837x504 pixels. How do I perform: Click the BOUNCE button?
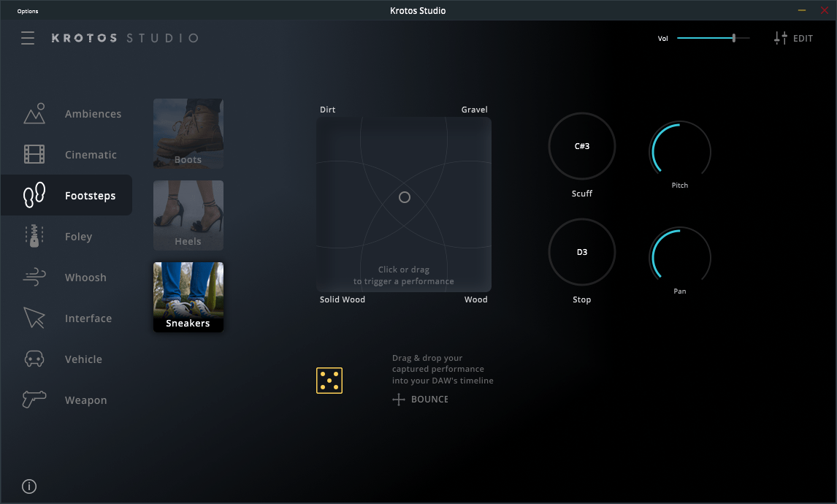pos(421,399)
